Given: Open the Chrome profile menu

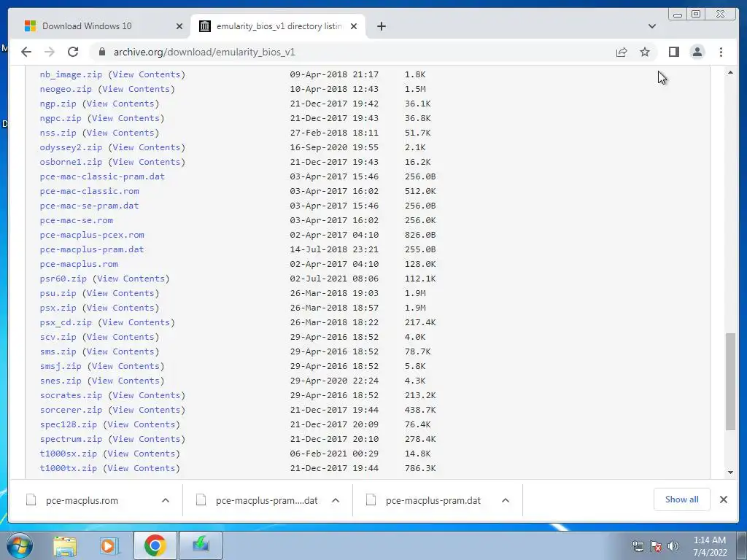Looking at the screenshot, I should pyautogui.click(x=697, y=52).
